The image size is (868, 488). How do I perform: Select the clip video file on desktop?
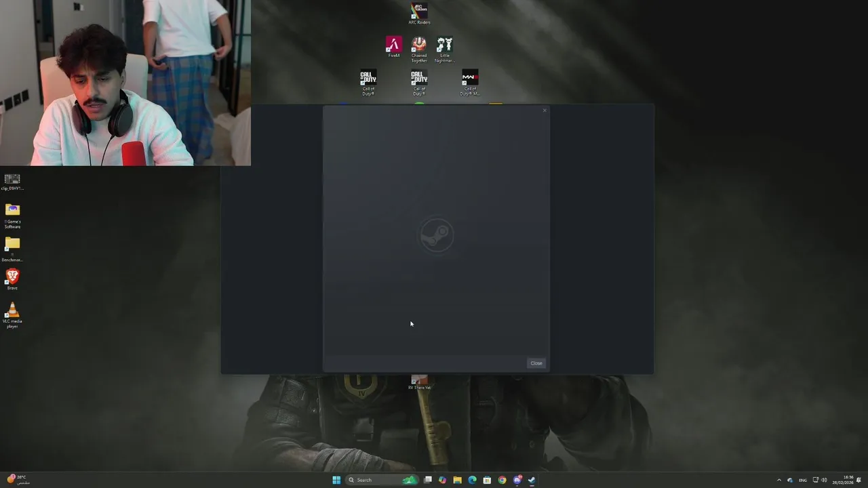[12, 182]
